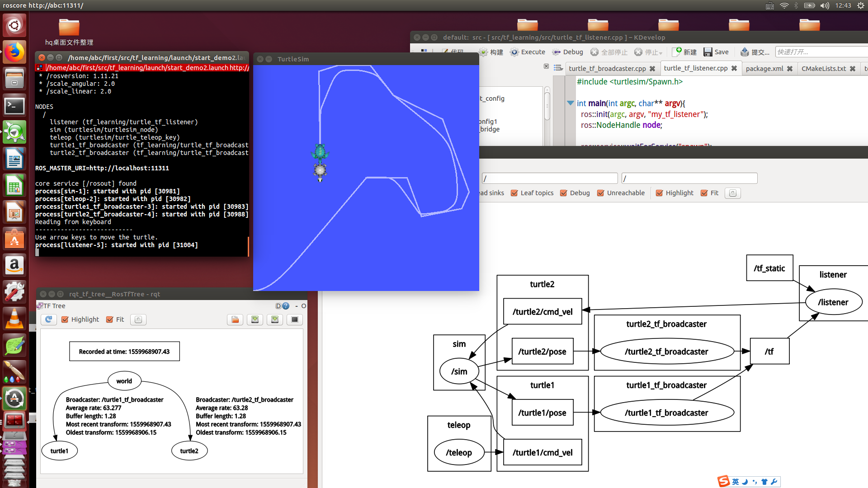868x488 pixels.
Task: Open the 停止 (stop) dropdown arrow
Action: pyautogui.click(x=661, y=53)
